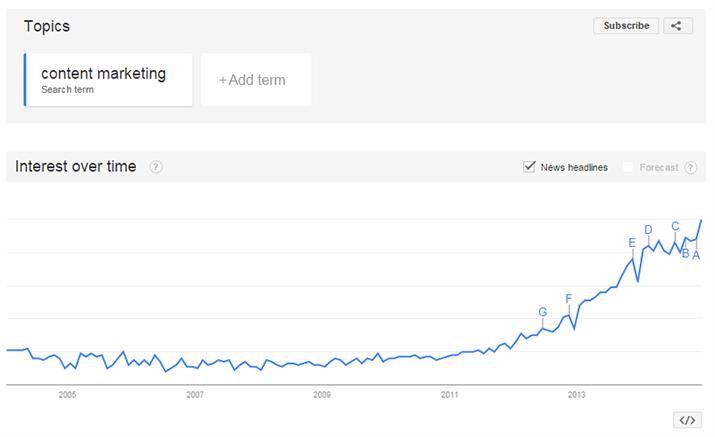Click the Subscribe button
715x437 pixels.
point(626,26)
